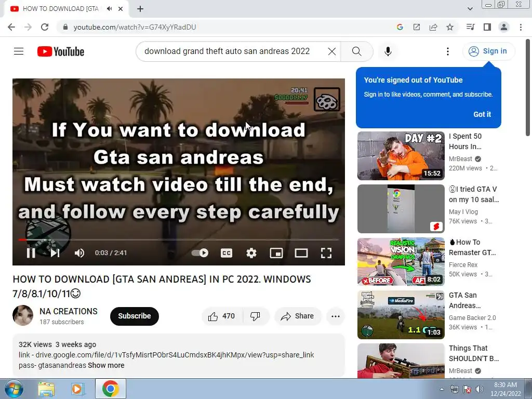
Task: Go to YouTube home via logo
Action: point(61,51)
